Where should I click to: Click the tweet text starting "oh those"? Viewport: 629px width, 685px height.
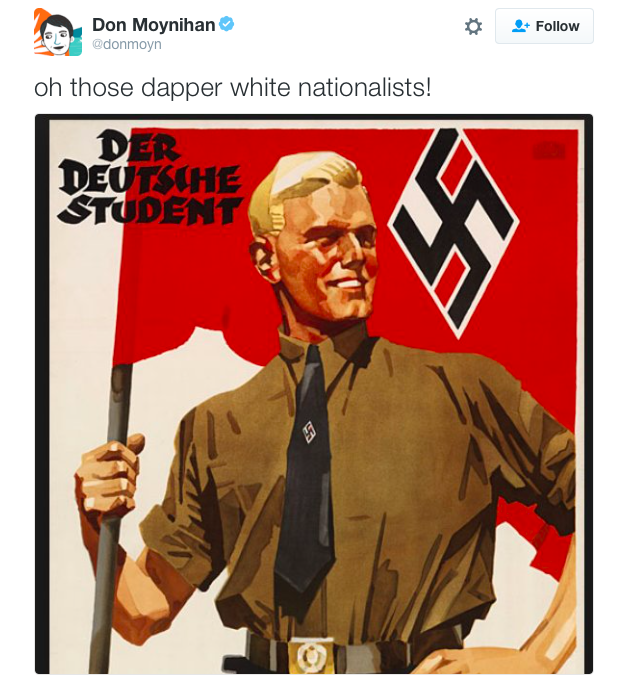tap(232, 87)
